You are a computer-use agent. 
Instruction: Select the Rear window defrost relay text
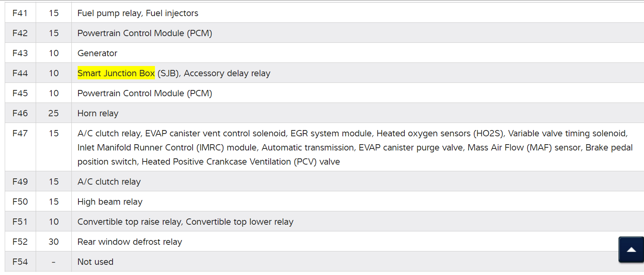(x=129, y=242)
